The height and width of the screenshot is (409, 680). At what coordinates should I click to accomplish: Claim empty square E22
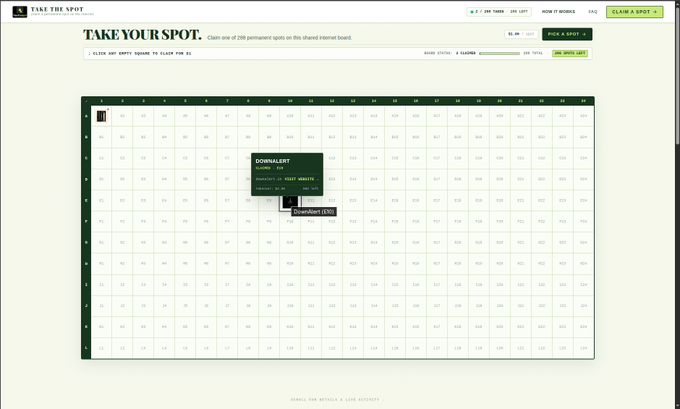coord(542,200)
